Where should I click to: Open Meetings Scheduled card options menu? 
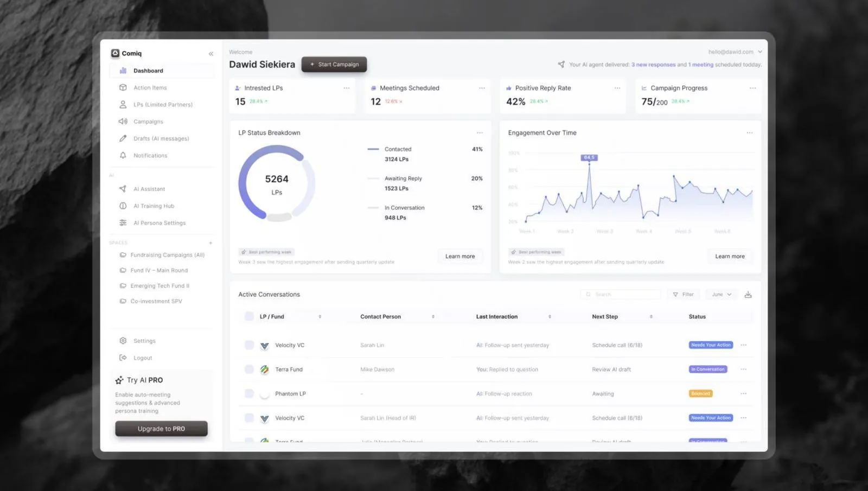[482, 88]
